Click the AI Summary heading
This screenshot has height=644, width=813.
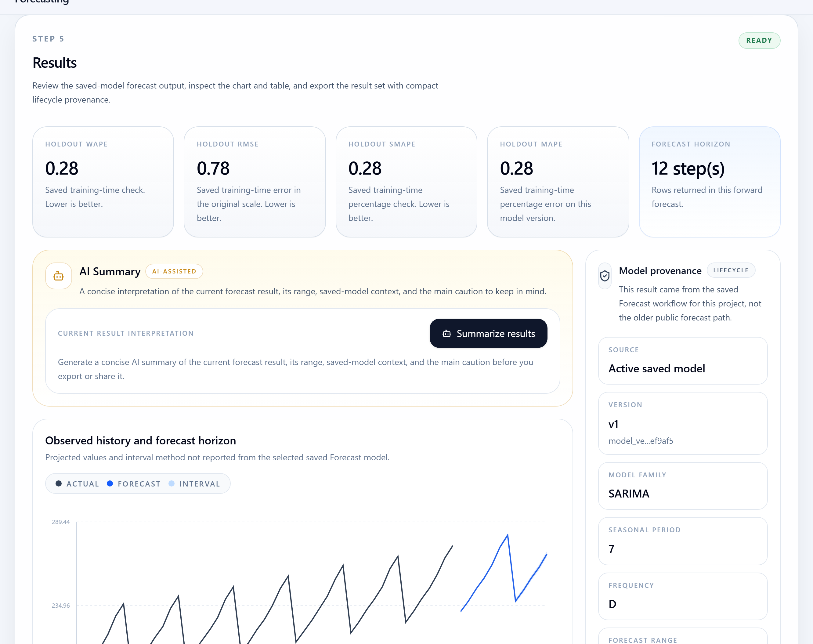pos(110,271)
